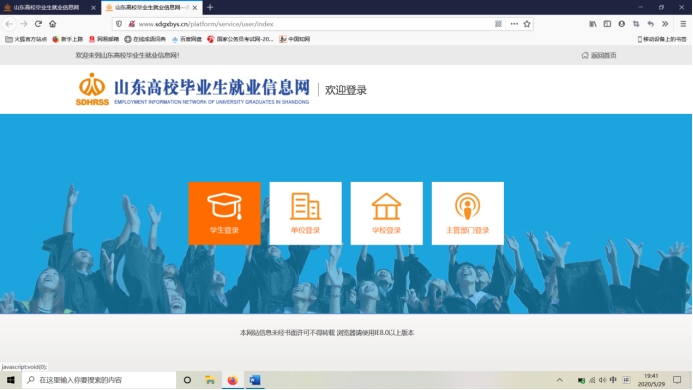Open a new browser tab

click(x=210, y=8)
